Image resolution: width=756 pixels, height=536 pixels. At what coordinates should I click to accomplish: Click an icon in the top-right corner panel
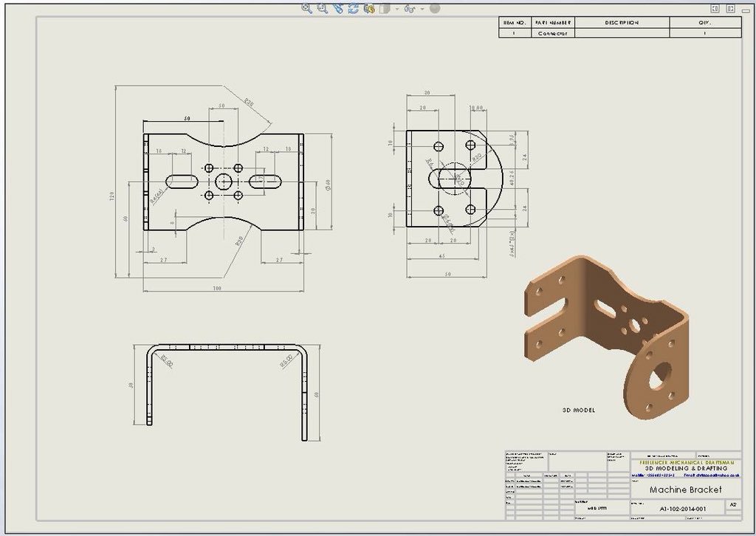pyautogui.click(x=715, y=7)
